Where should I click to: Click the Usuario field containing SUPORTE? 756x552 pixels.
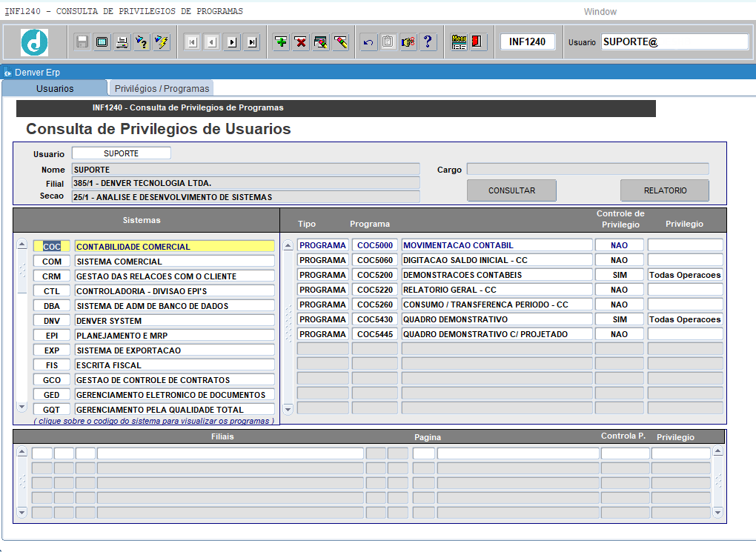121,153
